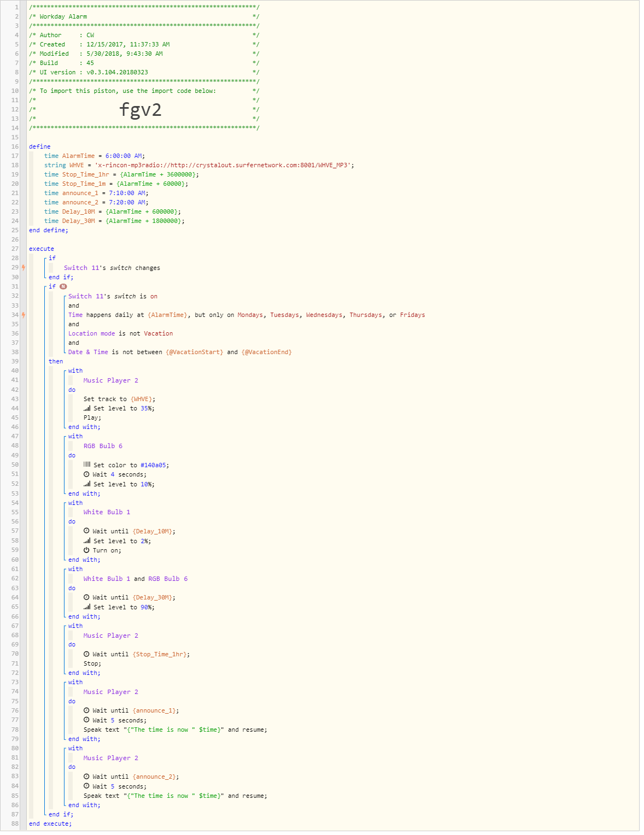Click the announce_1 value '7:10:00 AM'

click(127, 193)
